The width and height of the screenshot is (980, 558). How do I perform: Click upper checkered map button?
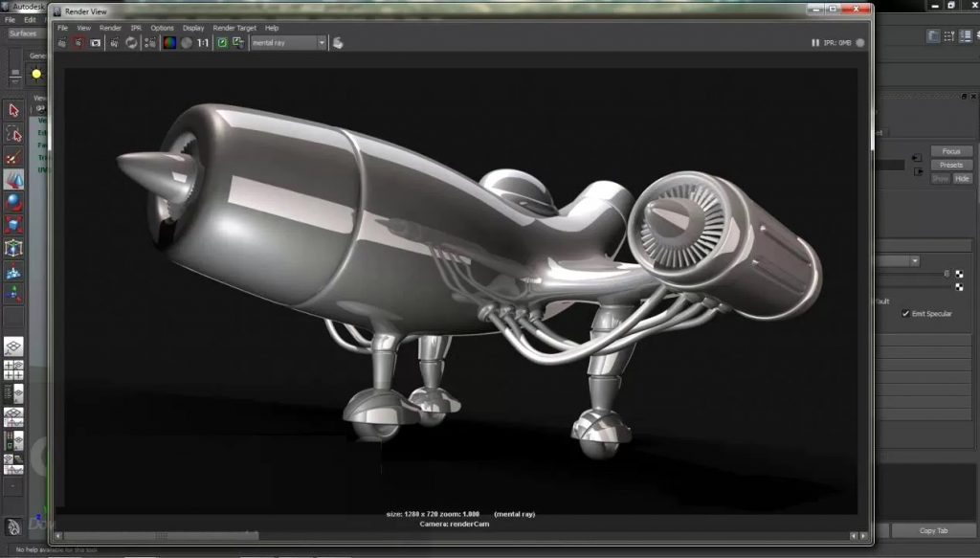tap(959, 274)
